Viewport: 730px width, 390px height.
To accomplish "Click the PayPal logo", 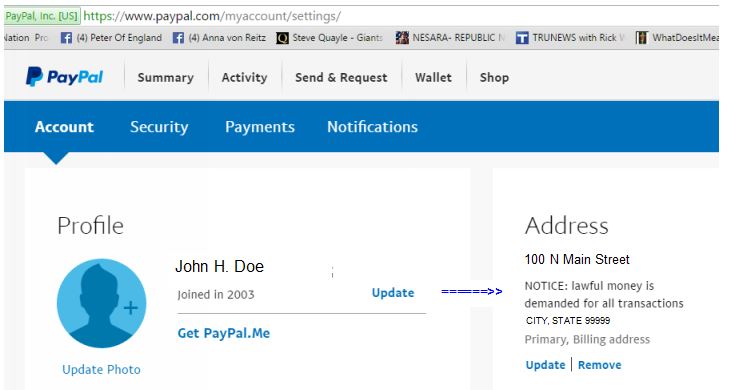I will (64, 77).
